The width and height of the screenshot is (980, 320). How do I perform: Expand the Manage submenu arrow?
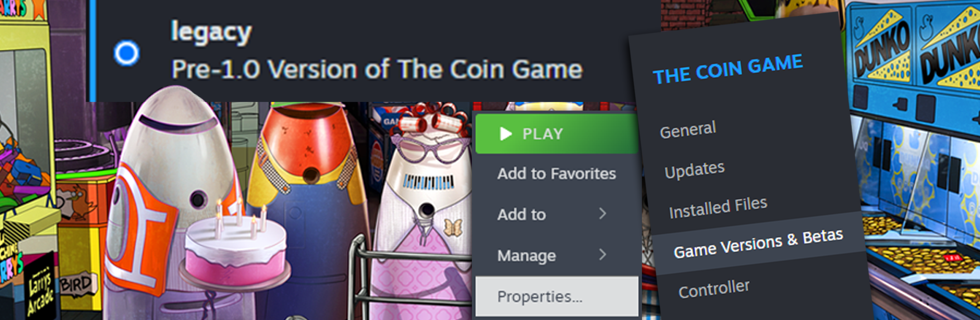(x=603, y=254)
